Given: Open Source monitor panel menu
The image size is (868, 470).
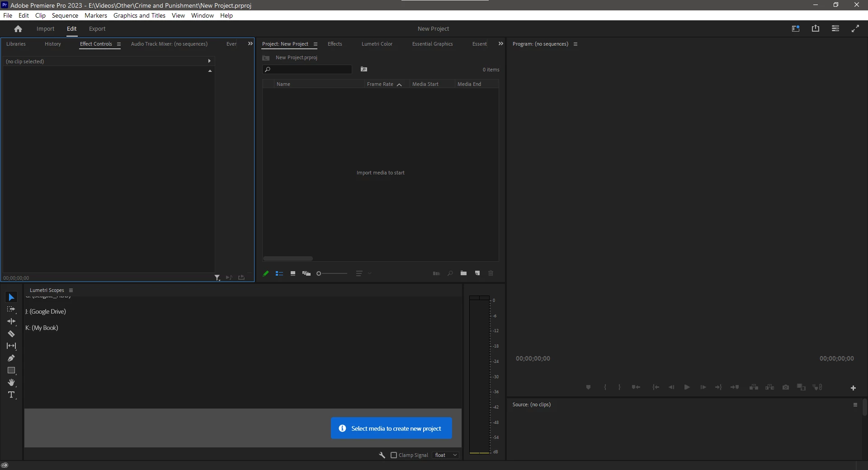Looking at the screenshot, I should [x=855, y=405].
